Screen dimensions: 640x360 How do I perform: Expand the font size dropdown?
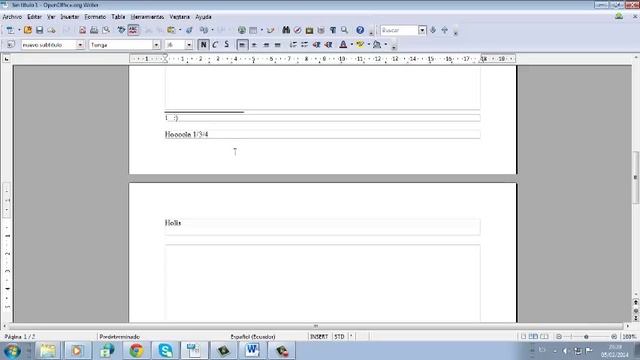189,45
